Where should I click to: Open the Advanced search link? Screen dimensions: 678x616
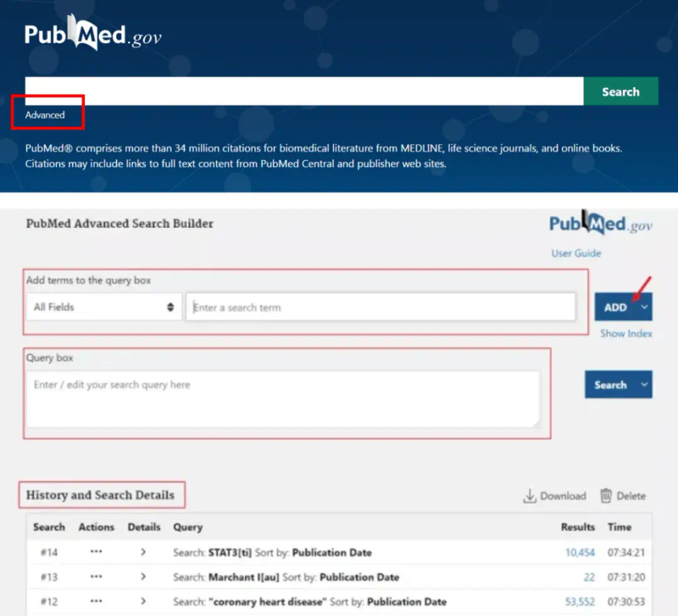coord(45,115)
